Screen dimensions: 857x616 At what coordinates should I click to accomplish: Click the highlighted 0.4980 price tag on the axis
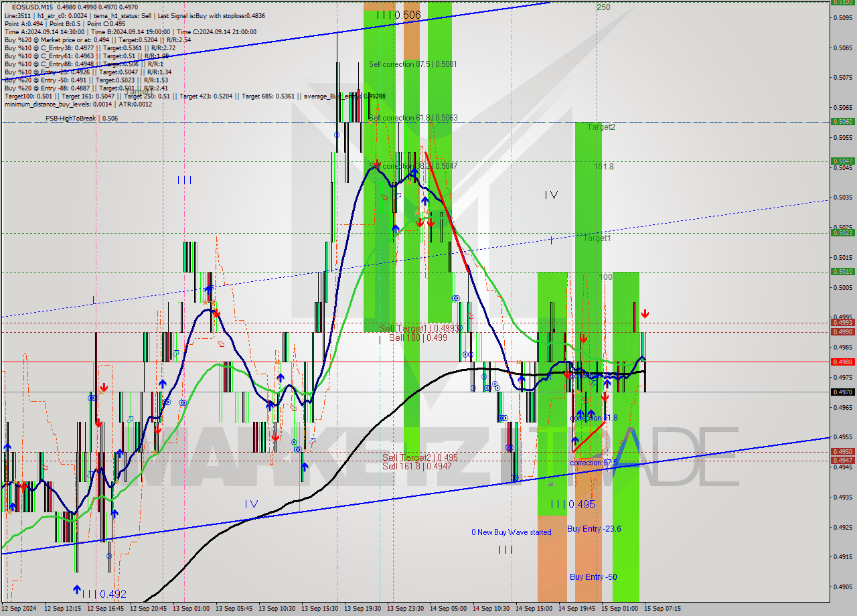[842, 362]
